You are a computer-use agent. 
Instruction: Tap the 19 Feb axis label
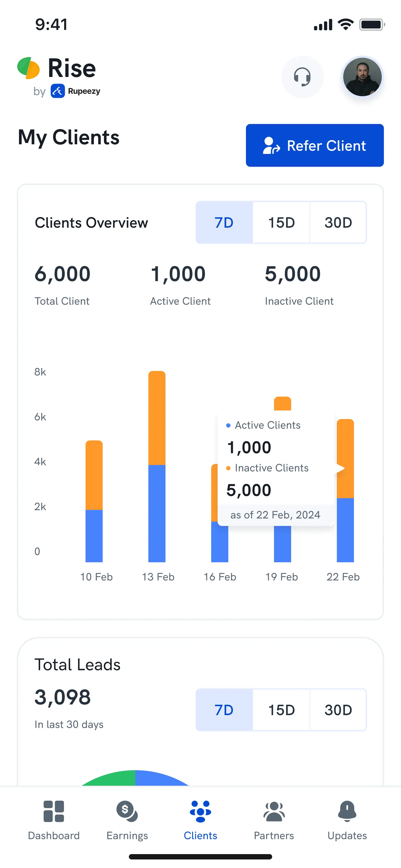[x=282, y=577]
